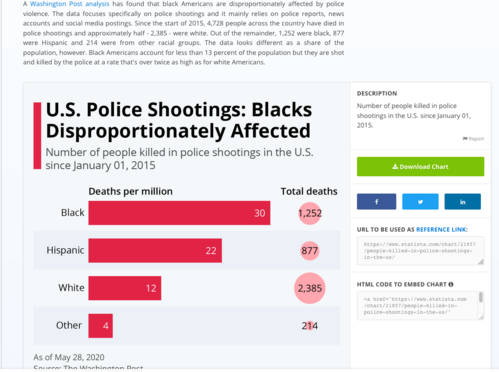Click the chart title heading

coord(179,120)
